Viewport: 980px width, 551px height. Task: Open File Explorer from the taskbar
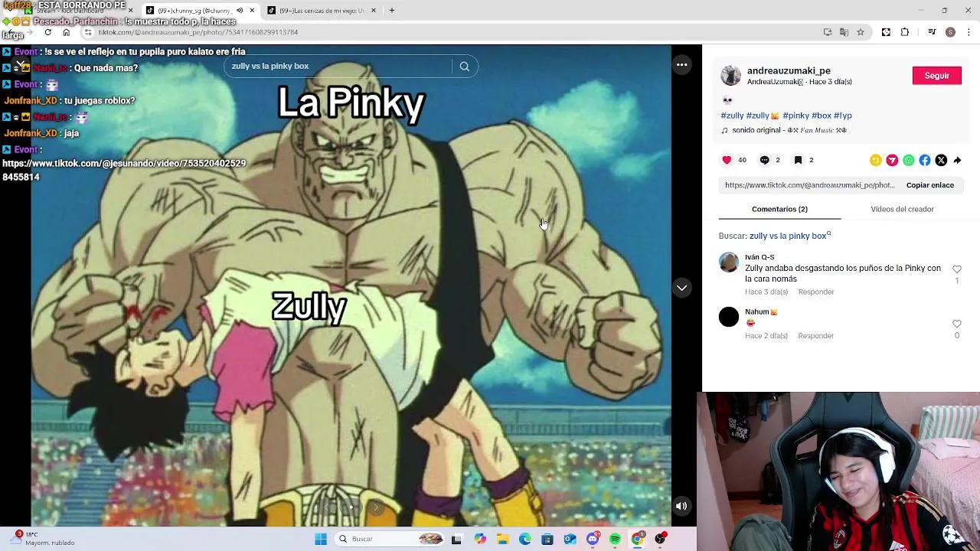click(502, 539)
